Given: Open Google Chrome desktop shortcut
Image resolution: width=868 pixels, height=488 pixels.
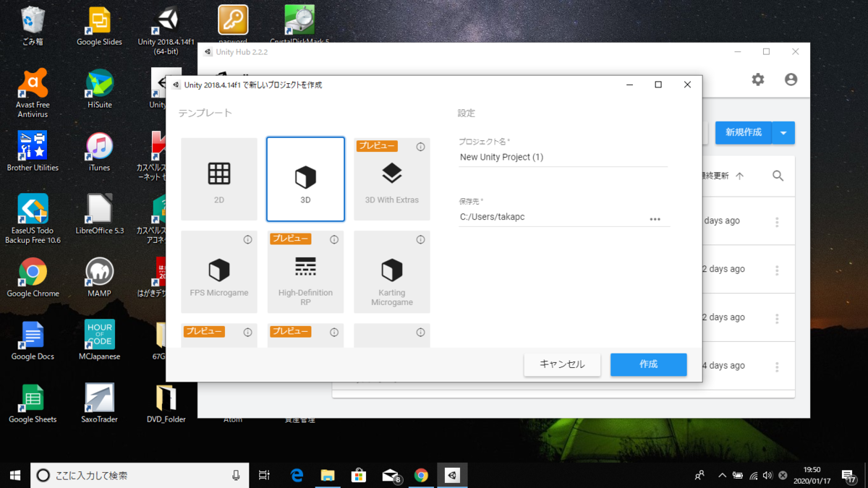Looking at the screenshot, I should [33, 278].
